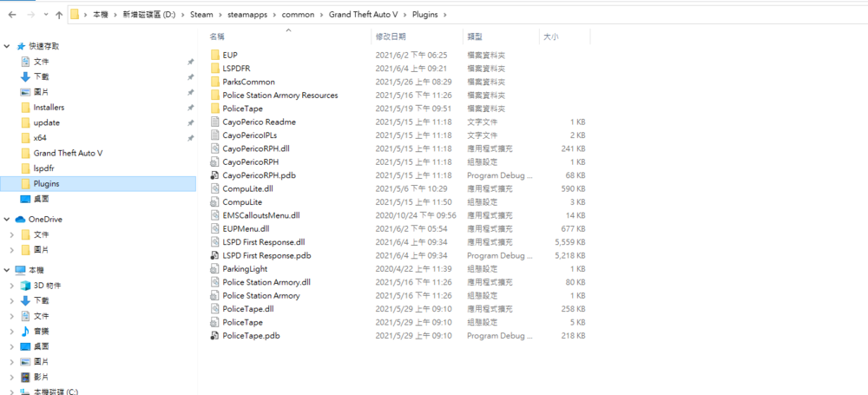Select CayoPericoRPH.dll file icon

click(x=215, y=148)
